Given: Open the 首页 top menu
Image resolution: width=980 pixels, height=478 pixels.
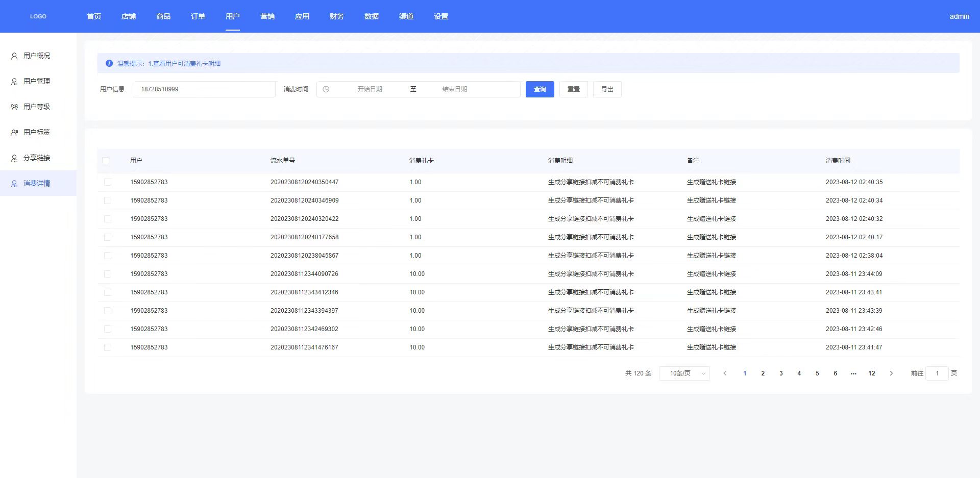Looking at the screenshot, I should [x=94, y=16].
